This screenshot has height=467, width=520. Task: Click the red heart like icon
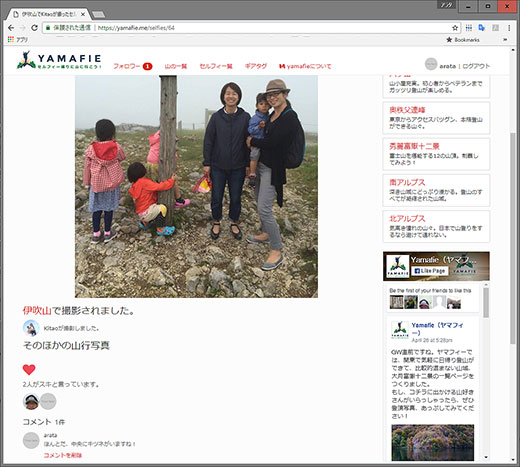click(x=29, y=369)
